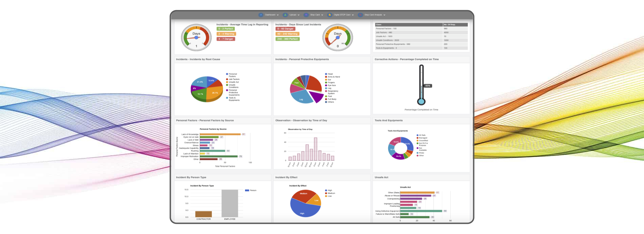644x234 pixels.
Task: Click the 21.3% light blue pie slice
Action: coord(200,82)
